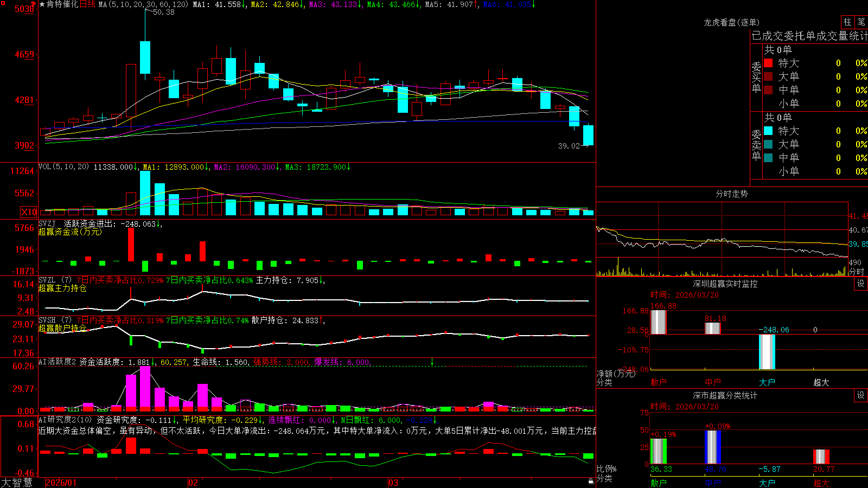This screenshot has height=488, width=868.
Task: Click the 龙虎看盘(逐单) panel title
Action: coord(731,22)
